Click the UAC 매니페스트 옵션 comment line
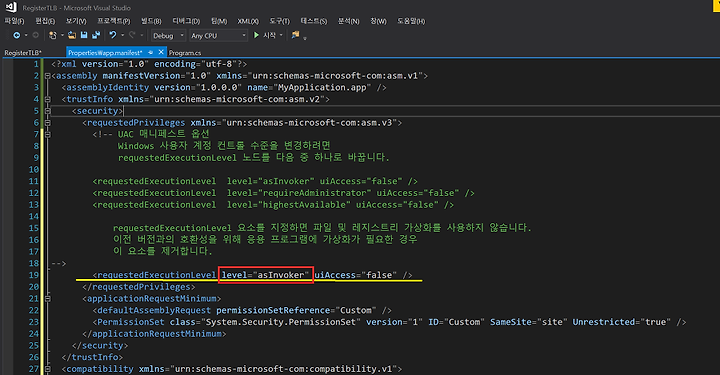 click(151, 134)
